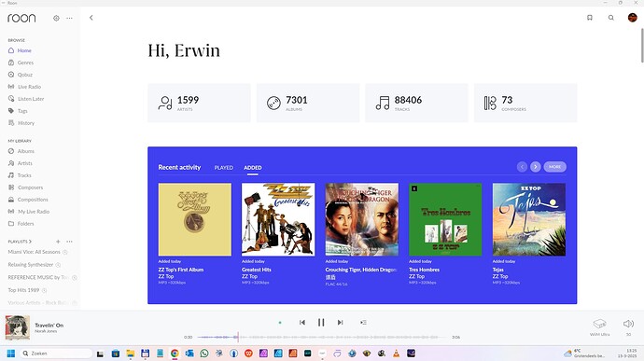Open the search magnifier icon
This screenshot has height=361, width=644.
coord(611,18)
